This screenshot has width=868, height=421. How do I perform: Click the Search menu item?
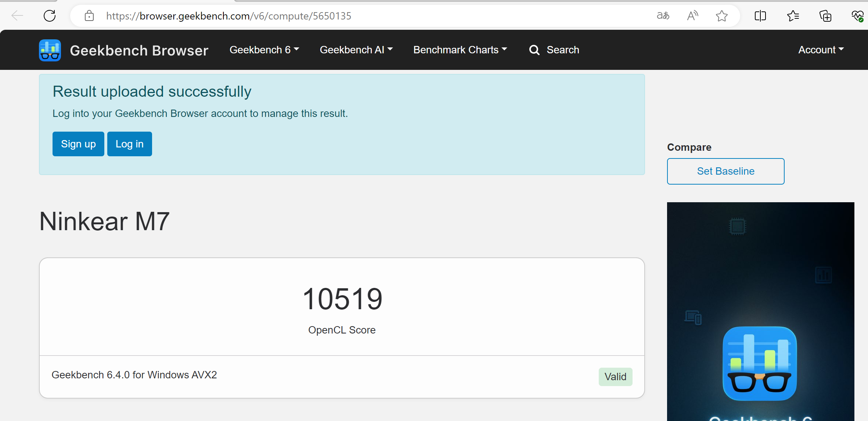[554, 50]
